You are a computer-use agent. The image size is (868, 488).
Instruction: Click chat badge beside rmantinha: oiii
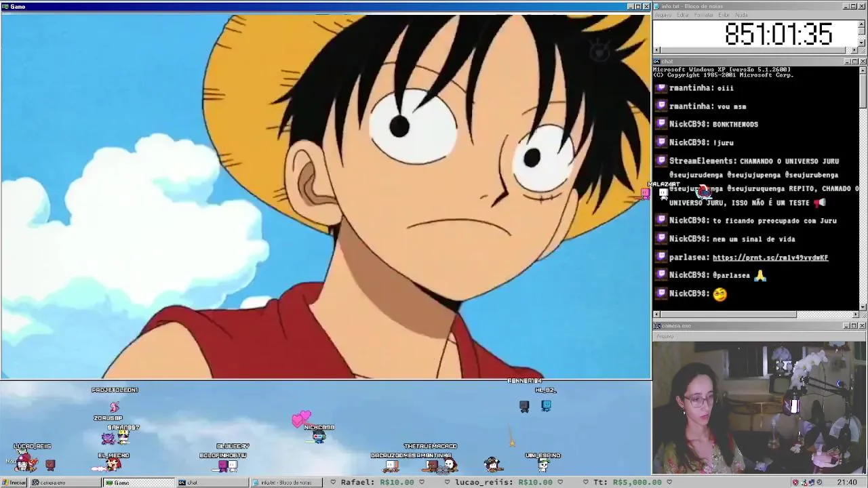[661, 87]
